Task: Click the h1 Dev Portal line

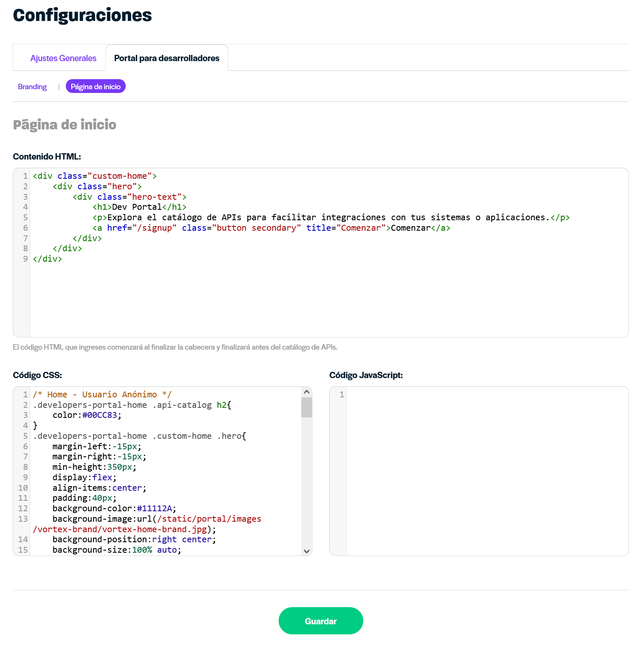Action: [x=140, y=207]
